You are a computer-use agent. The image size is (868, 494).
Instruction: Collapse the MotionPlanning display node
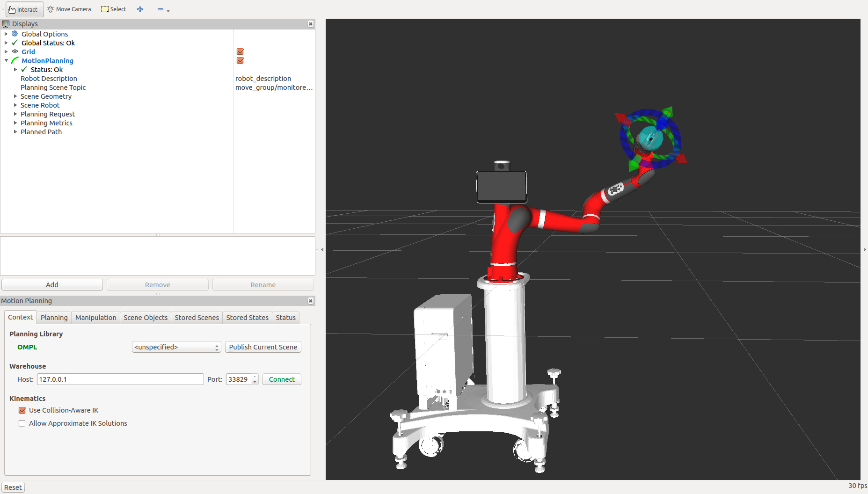click(6, 60)
